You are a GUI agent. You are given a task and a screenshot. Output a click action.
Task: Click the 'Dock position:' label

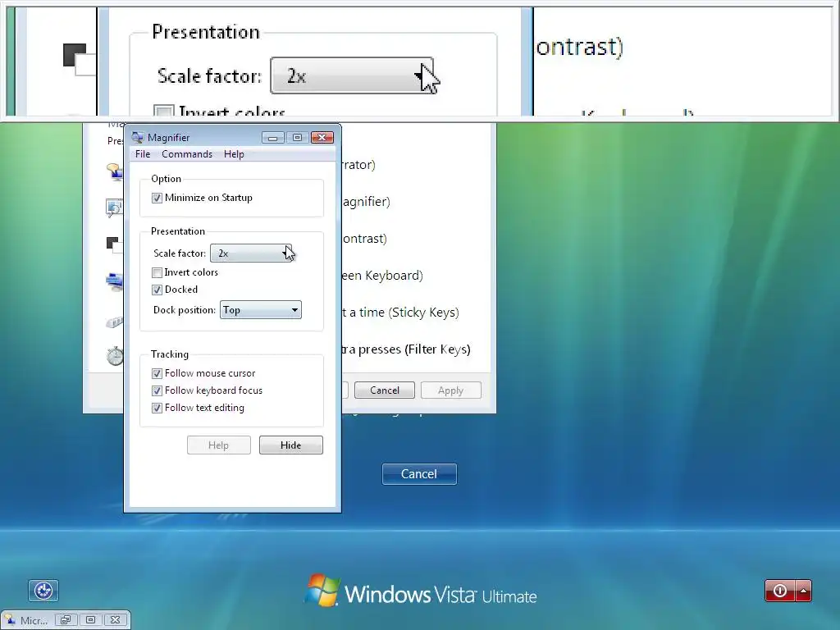185,309
